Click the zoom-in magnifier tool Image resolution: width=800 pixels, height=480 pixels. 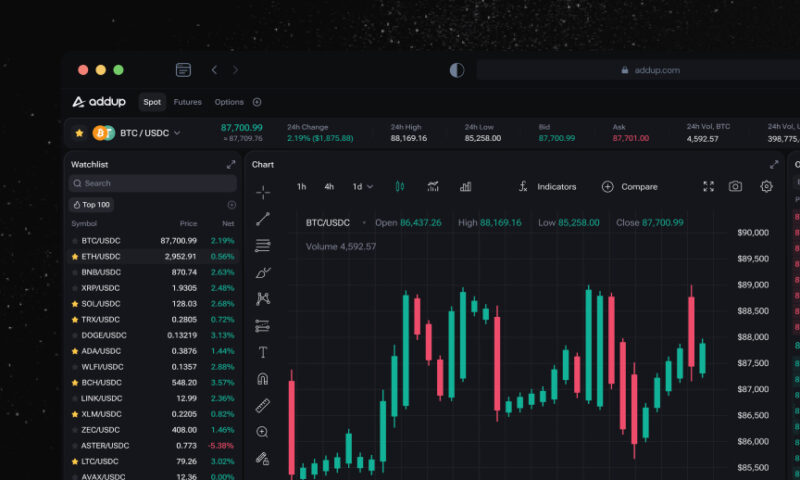(x=263, y=432)
